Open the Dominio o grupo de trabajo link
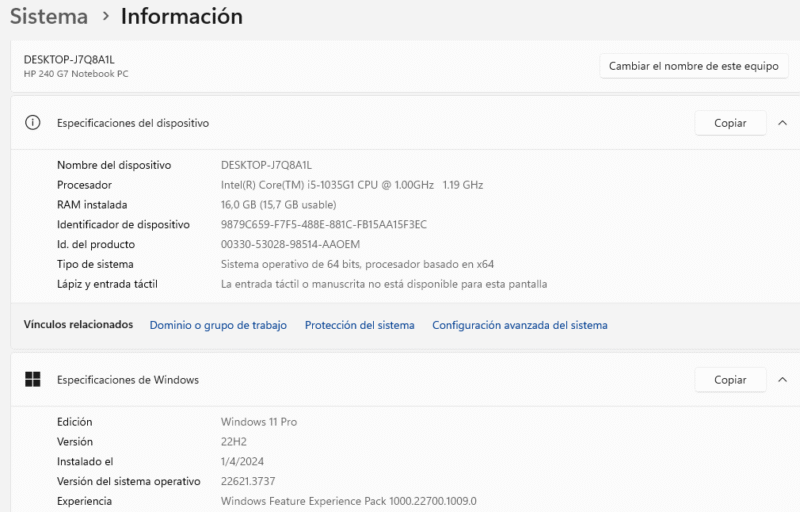This screenshot has height=512, width=800. [218, 325]
